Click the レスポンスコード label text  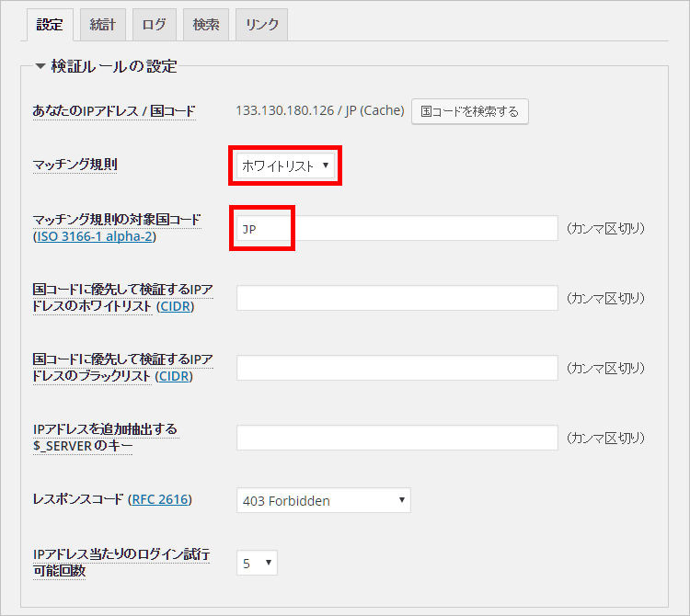(x=78, y=499)
